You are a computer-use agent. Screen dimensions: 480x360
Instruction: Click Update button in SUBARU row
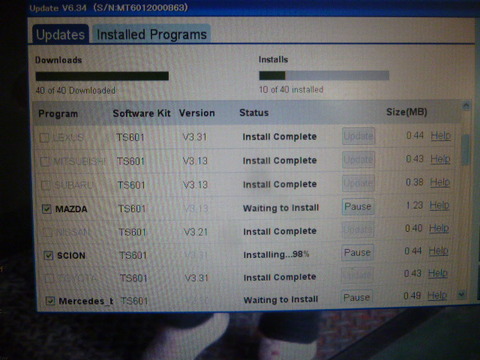coord(358,183)
